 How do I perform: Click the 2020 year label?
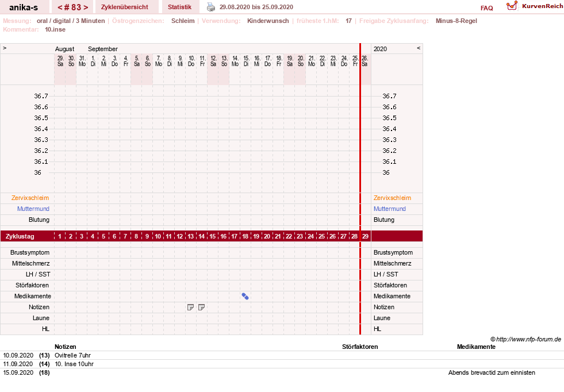tap(380, 49)
